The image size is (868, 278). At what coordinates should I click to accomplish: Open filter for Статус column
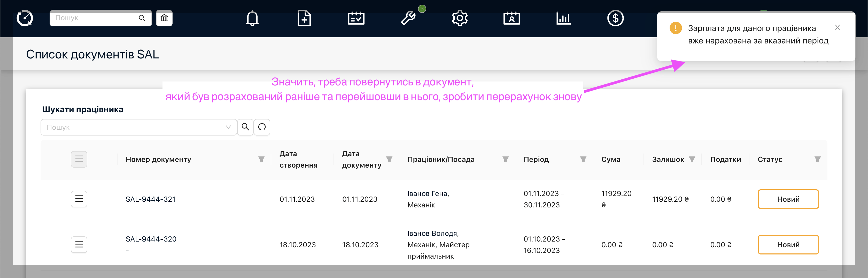pos(817,159)
